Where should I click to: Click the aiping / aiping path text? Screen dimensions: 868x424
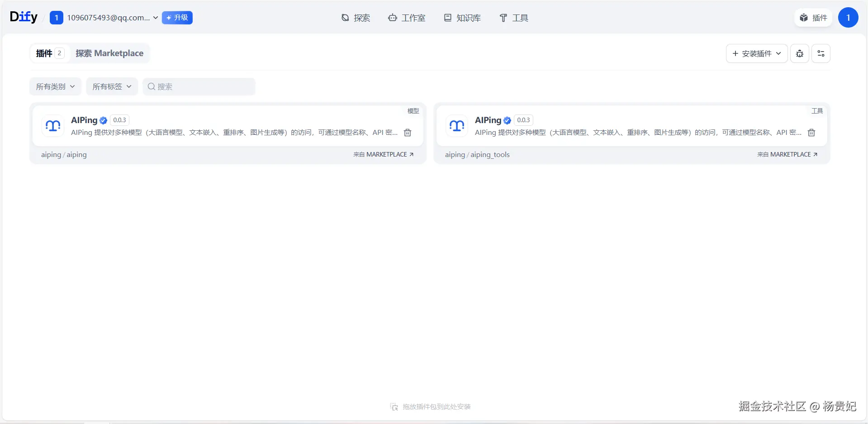pyautogui.click(x=64, y=155)
